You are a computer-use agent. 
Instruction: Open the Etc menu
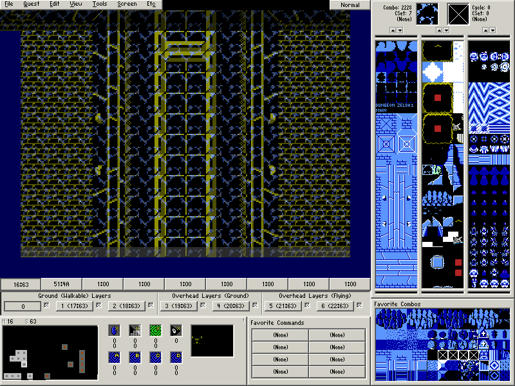151,4
